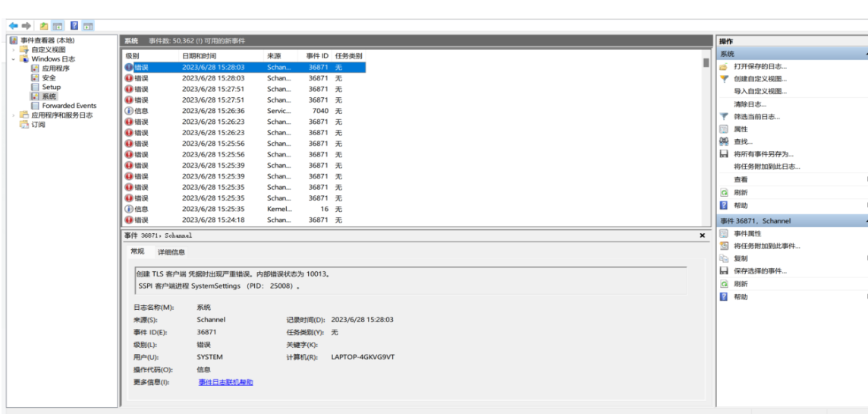868x414 pixels.
Task: Click the save all events disk icon
Action: click(x=724, y=154)
